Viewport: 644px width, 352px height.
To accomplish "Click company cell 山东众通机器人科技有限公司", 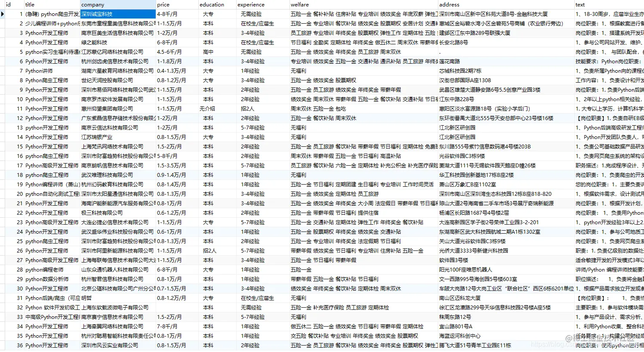I will coord(118,270).
